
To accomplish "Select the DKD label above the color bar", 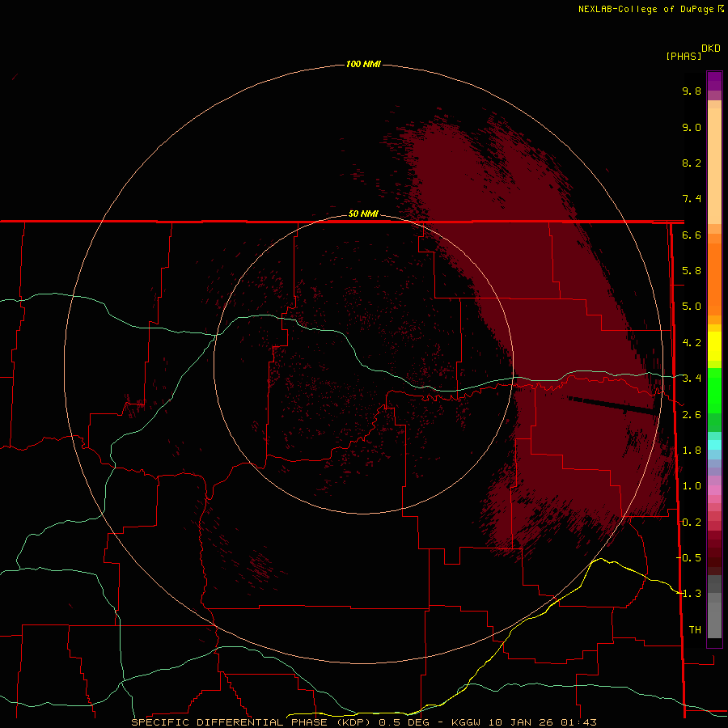I will click(x=711, y=49).
